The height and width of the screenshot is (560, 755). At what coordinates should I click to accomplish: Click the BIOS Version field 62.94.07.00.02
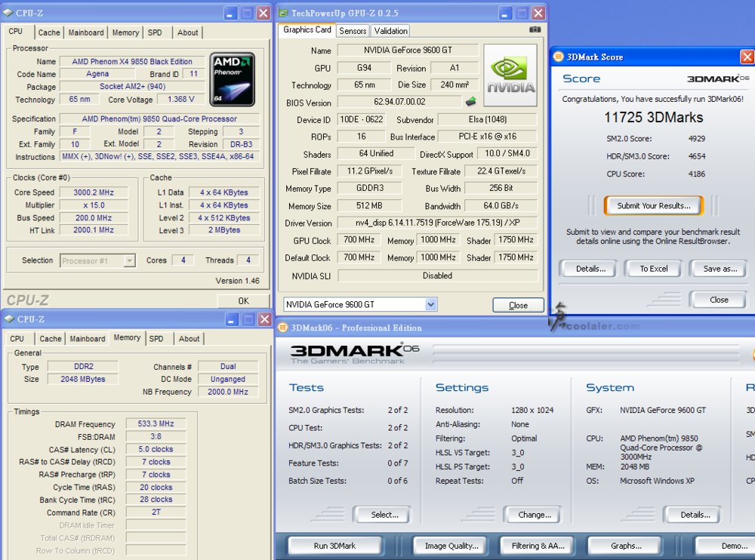click(399, 102)
